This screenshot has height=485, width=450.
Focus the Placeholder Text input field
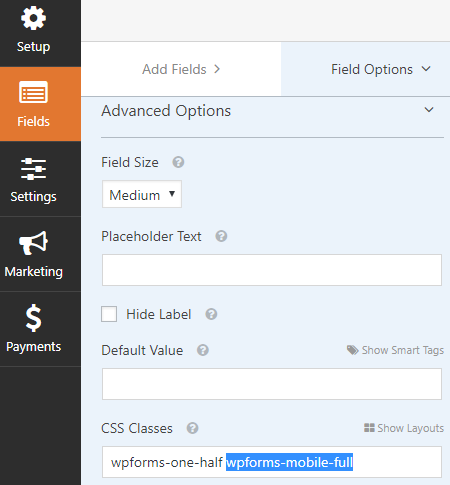[272, 270]
